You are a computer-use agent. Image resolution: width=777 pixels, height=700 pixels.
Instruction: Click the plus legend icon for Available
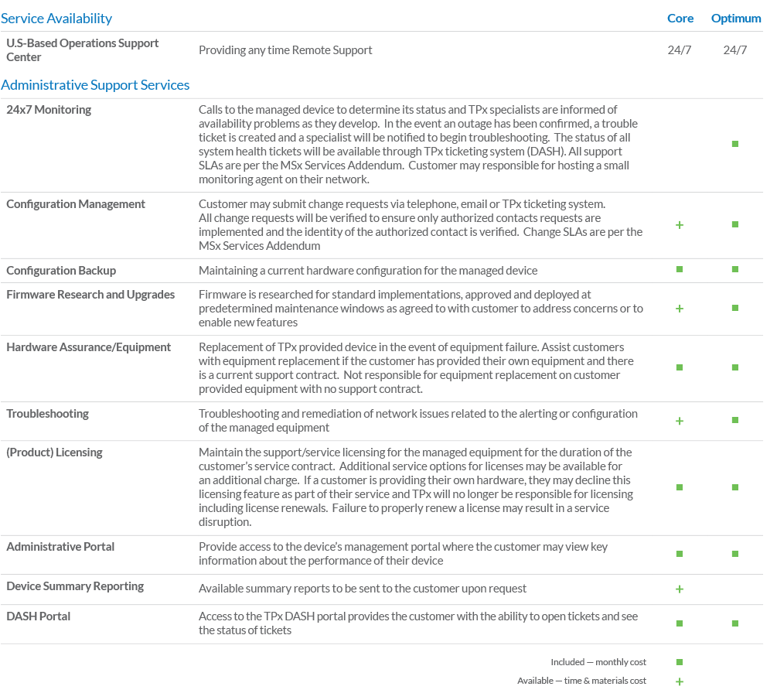pyautogui.click(x=680, y=681)
